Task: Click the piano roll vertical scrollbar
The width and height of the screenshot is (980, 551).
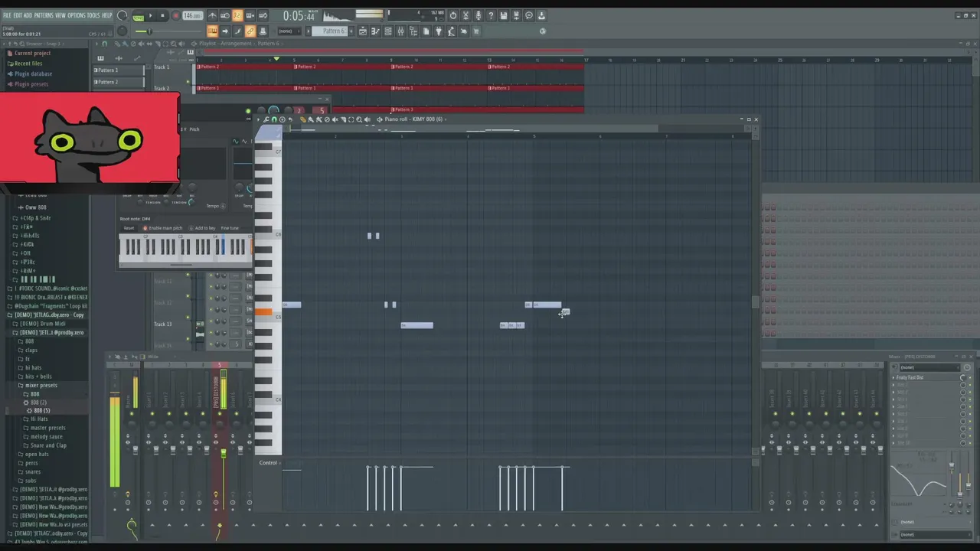Action: tap(755, 302)
